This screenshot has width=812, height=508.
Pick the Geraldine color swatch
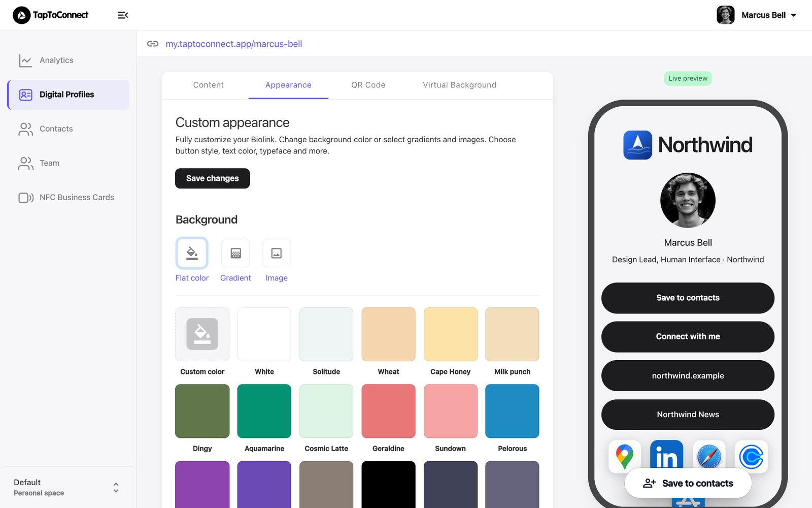coord(388,411)
